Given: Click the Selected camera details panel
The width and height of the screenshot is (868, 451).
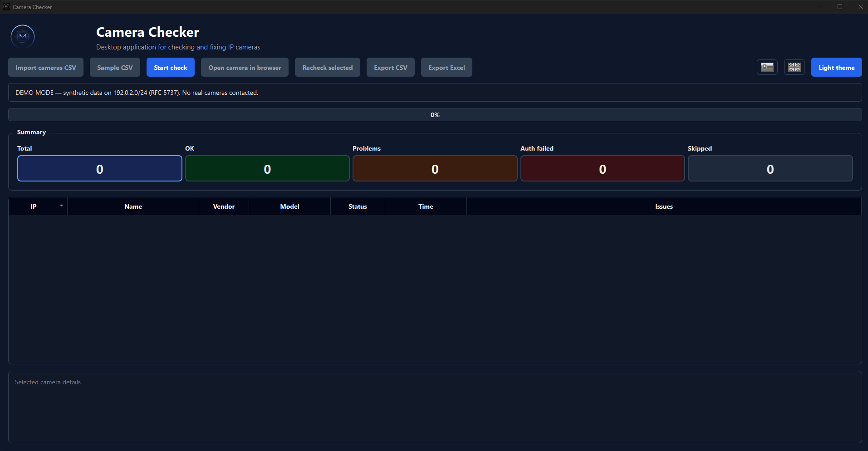Looking at the screenshot, I should (435, 407).
